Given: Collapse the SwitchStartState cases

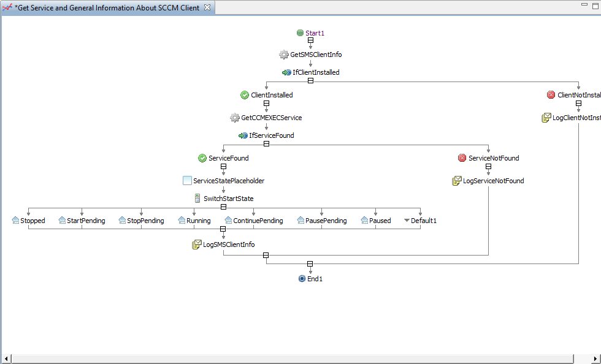Looking at the screenshot, I should coord(223,207).
